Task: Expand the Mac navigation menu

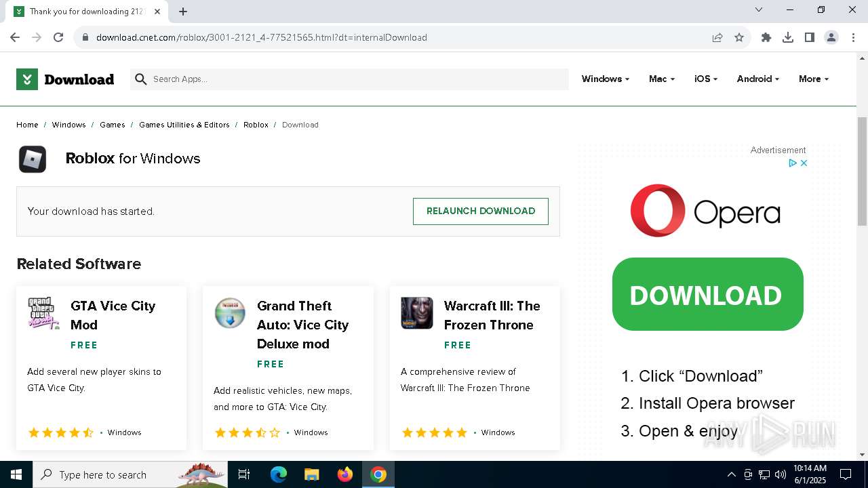Action: [662, 79]
